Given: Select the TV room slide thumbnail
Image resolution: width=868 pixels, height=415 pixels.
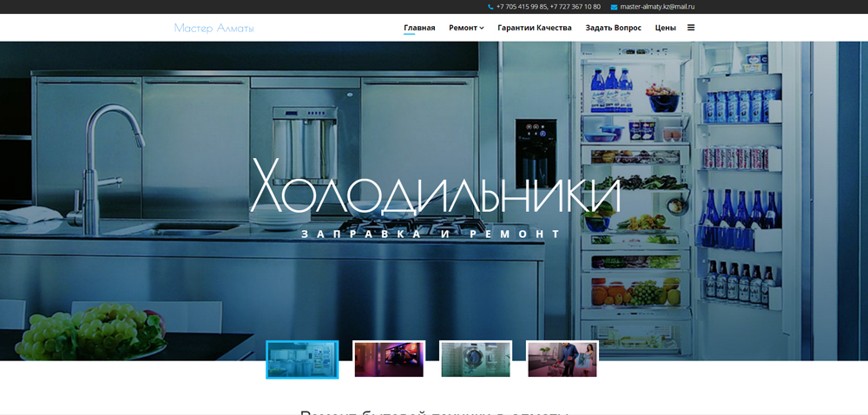Looking at the screenshot, I should (389, 359).
